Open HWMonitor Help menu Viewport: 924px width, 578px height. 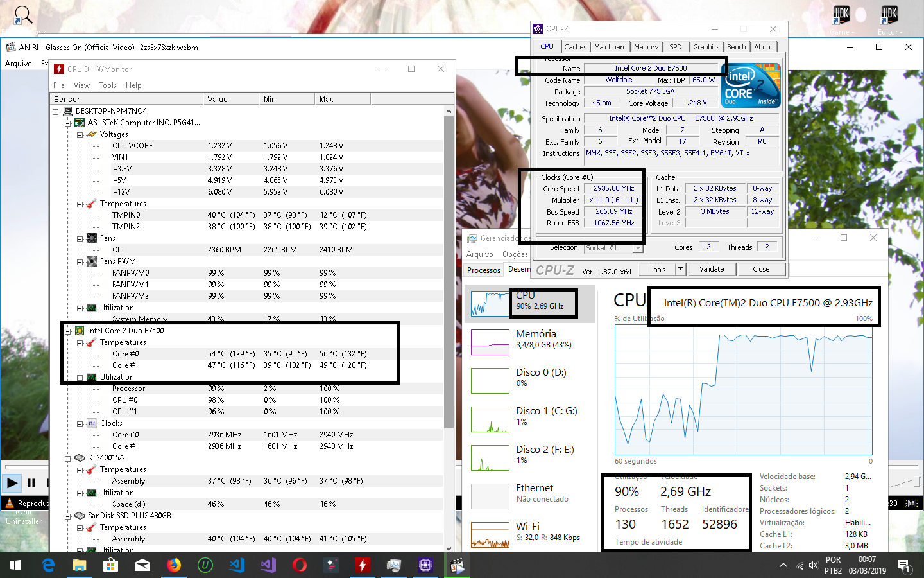pyautogui.click(x=133, y=85)
